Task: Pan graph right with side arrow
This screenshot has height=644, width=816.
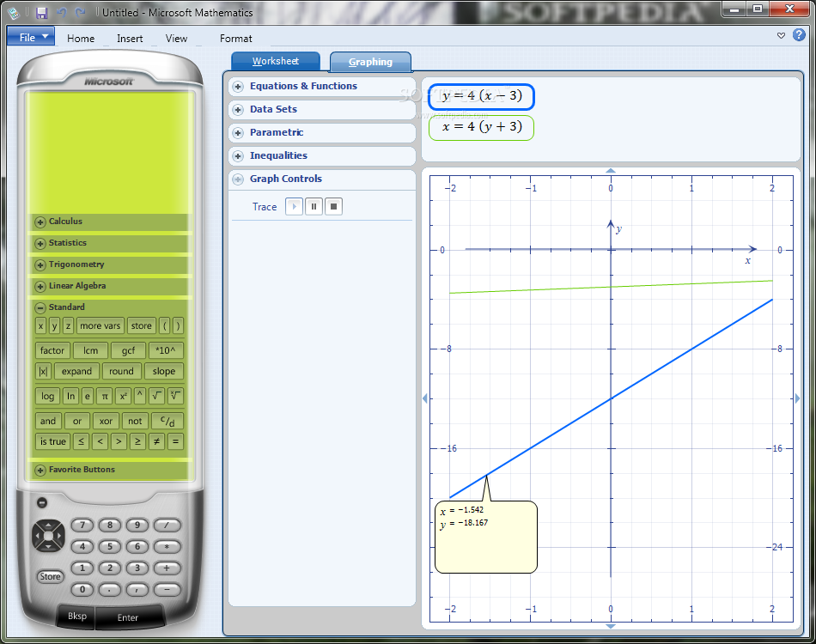Action: coord(797,398)
